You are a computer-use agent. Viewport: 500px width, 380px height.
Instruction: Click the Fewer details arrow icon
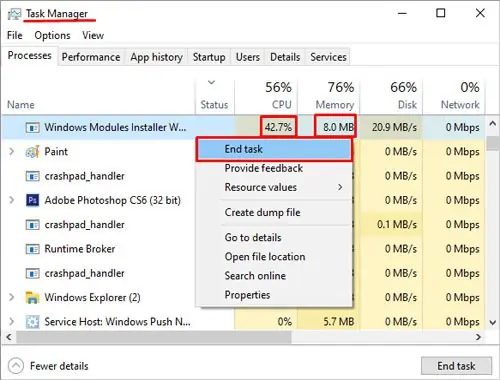click(16, 366)
